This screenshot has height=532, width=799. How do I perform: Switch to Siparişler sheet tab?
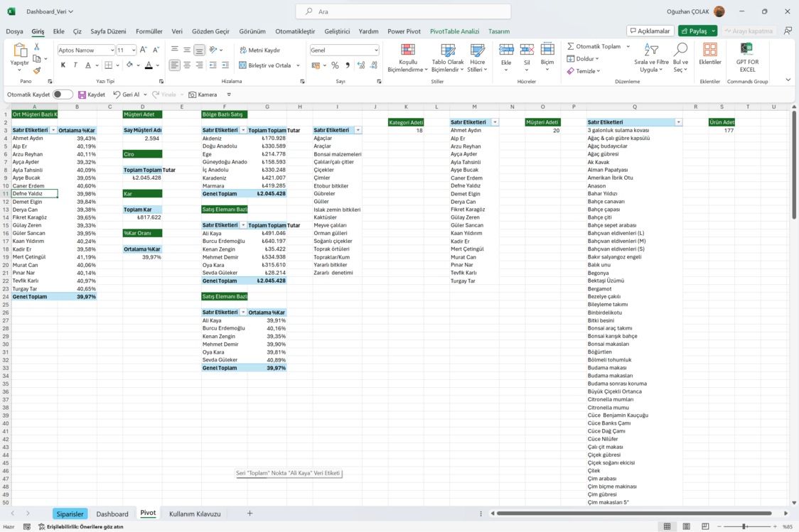[x=70, y=514]
